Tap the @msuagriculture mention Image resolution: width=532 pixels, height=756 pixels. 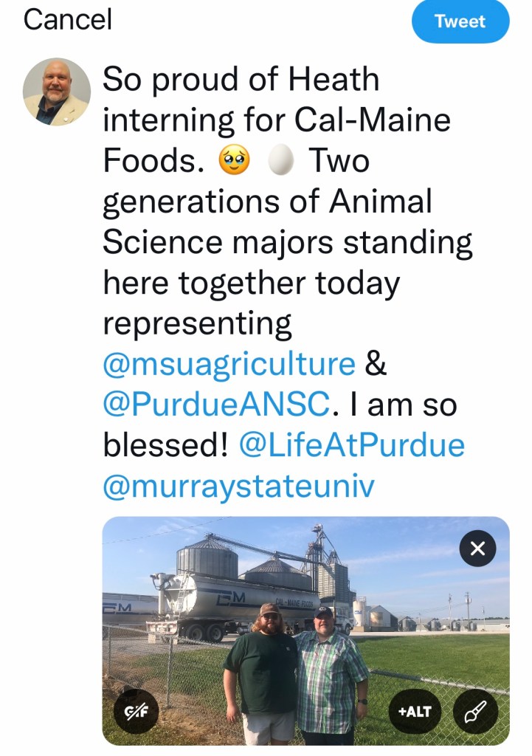pyautogui.click(x=229, y=364)
